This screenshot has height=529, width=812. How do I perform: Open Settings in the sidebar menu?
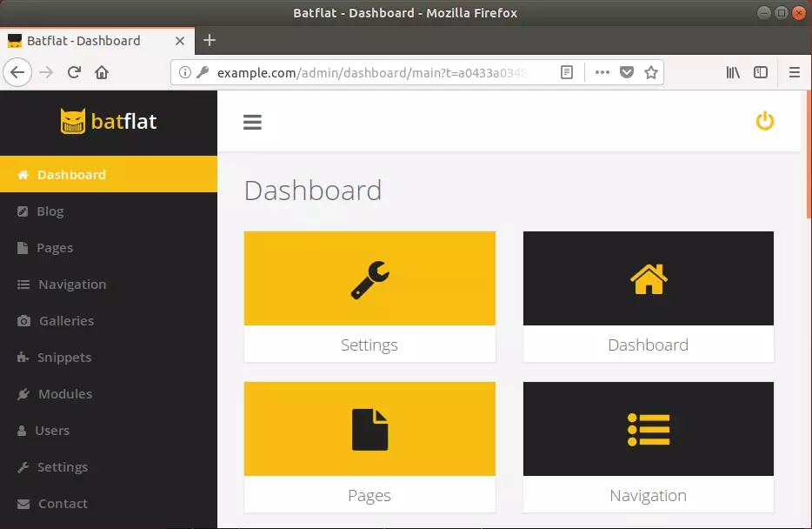click(x=108, y=467)
